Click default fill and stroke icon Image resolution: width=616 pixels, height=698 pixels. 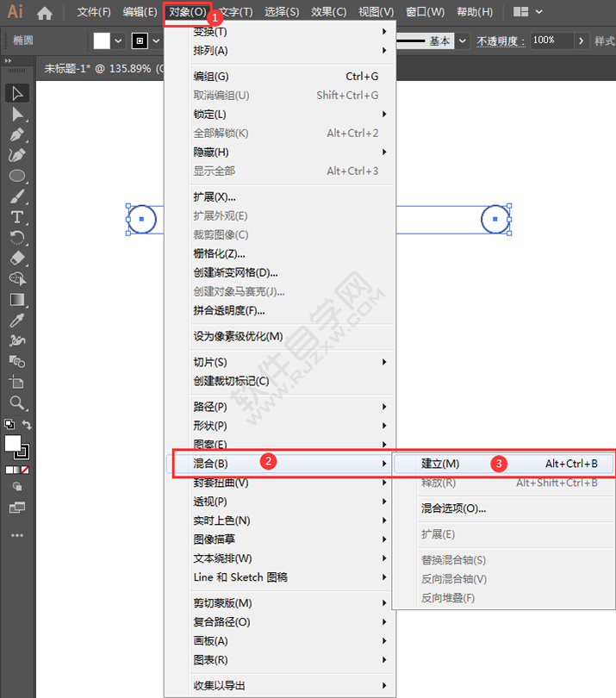click(9, 424)
